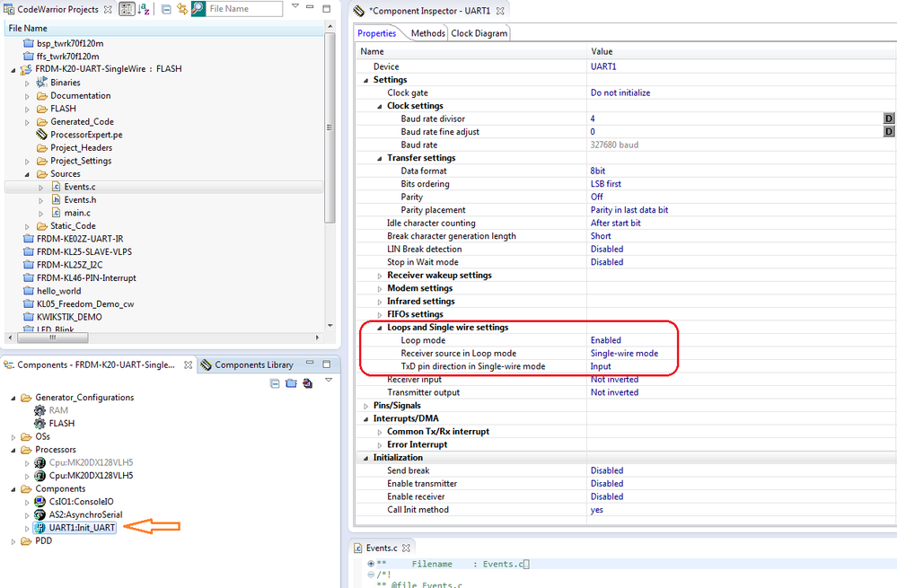Select main.c file icon in Sources

pos(56,213)
